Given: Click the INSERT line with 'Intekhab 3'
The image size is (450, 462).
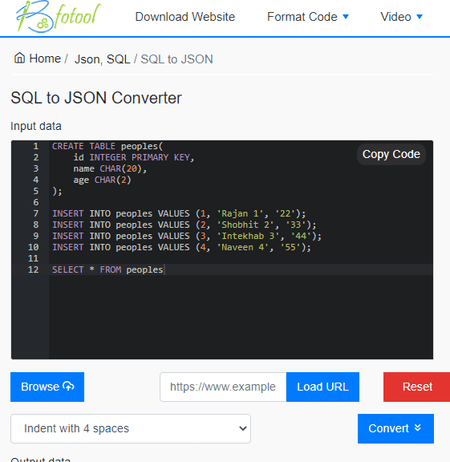Looking at the screenshot, I should click(x=187, y=236).
